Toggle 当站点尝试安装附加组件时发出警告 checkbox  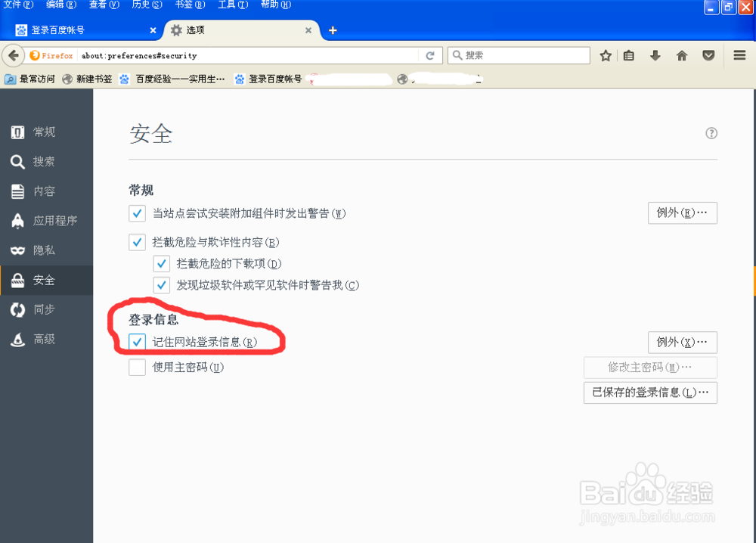(x=137, y=213)
